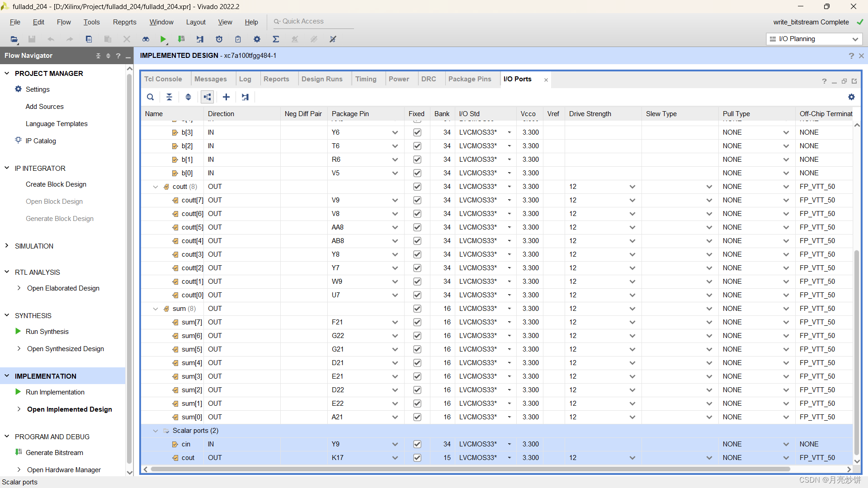
Task: Switch to the Package Pins tab
Action: [x=470, y=79]
